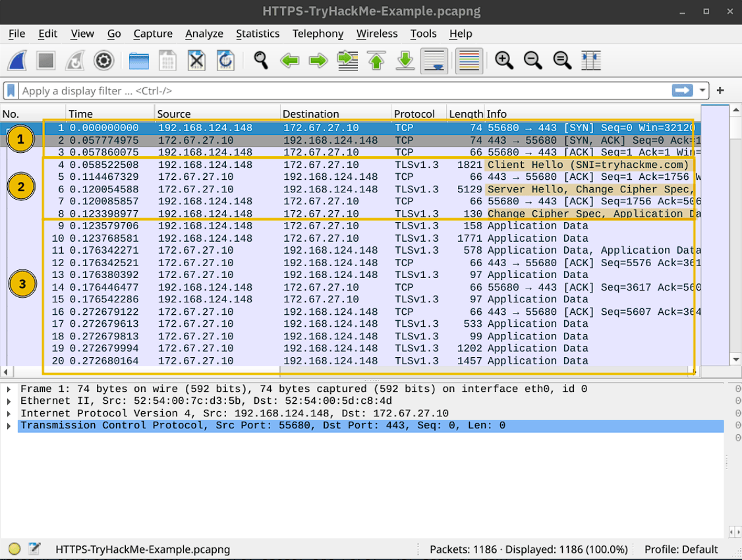
Task: Sort by the No. column header
Action: tap(33, 114)
